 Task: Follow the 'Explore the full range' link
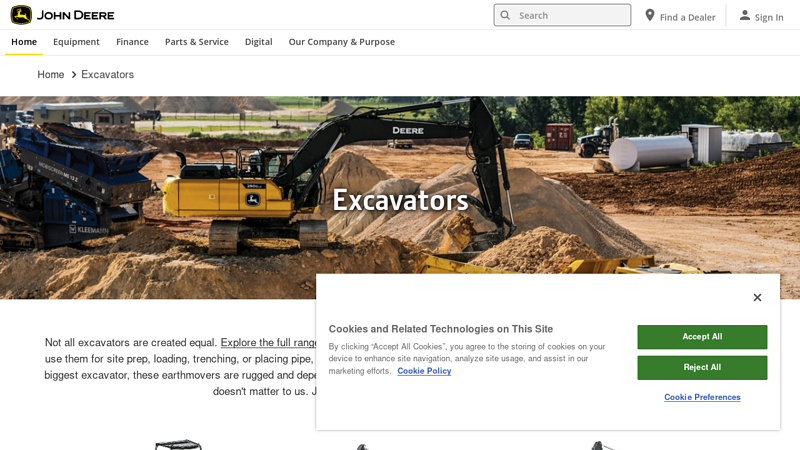point(268,342)
